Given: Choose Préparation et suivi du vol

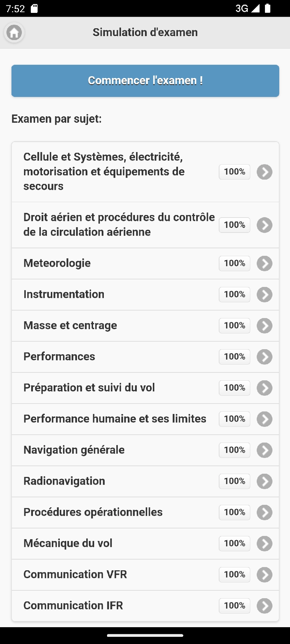Looking at the screenshot, I should [x=89, y=388].
